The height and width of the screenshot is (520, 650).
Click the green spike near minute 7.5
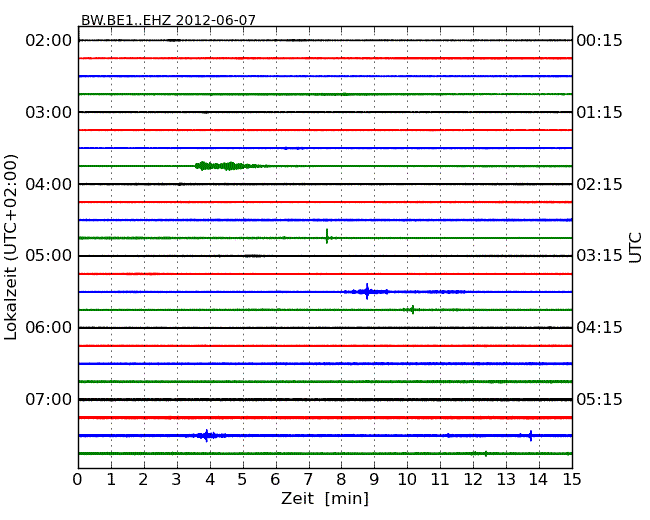pos(327,237)
